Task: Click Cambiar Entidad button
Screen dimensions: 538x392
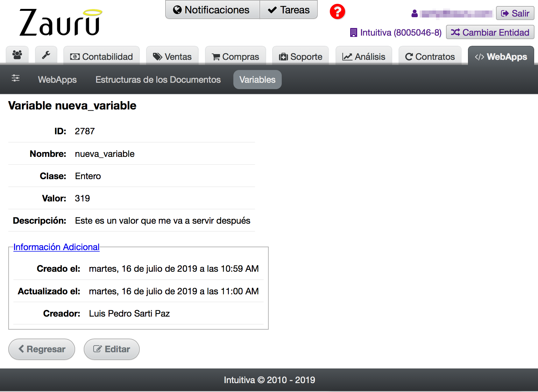Action: (490, 32)
